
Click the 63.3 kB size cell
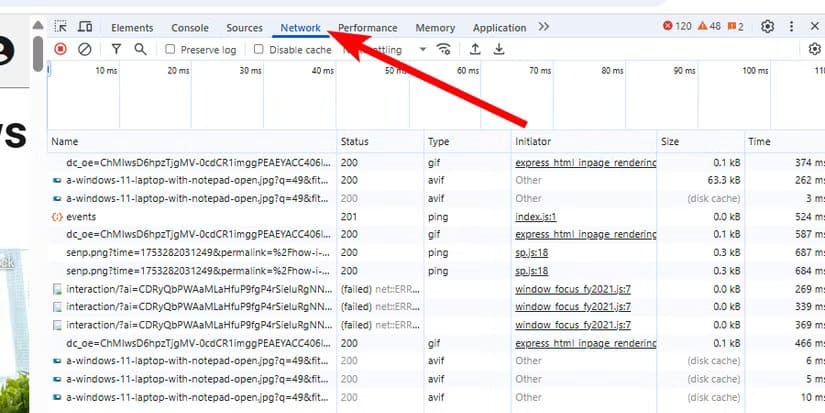(x=723, y=180)
